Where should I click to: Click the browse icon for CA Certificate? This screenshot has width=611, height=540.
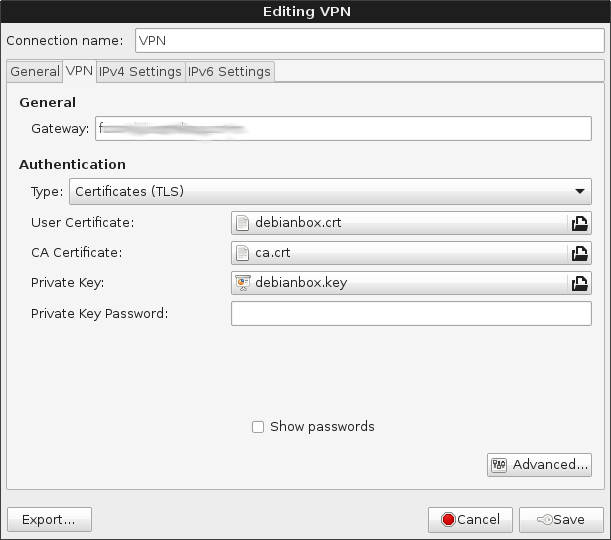click(x=579, y=253)
